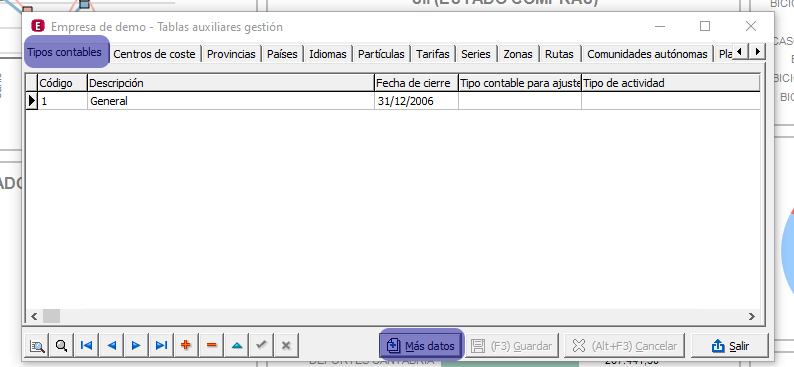Click the magnifying glass find icon
The height and width of the screenshot is (367, 794).
(x=62, y=346)
